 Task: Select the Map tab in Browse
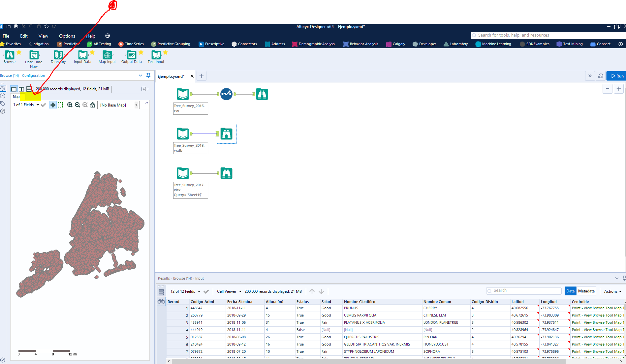click(16, 97)
